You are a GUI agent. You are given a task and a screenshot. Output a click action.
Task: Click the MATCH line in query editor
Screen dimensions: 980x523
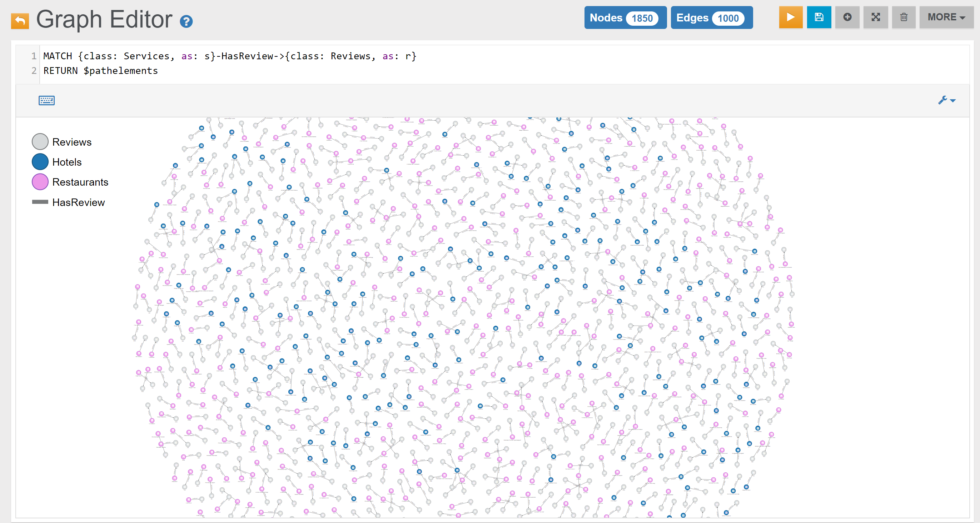tap(229, 56)
